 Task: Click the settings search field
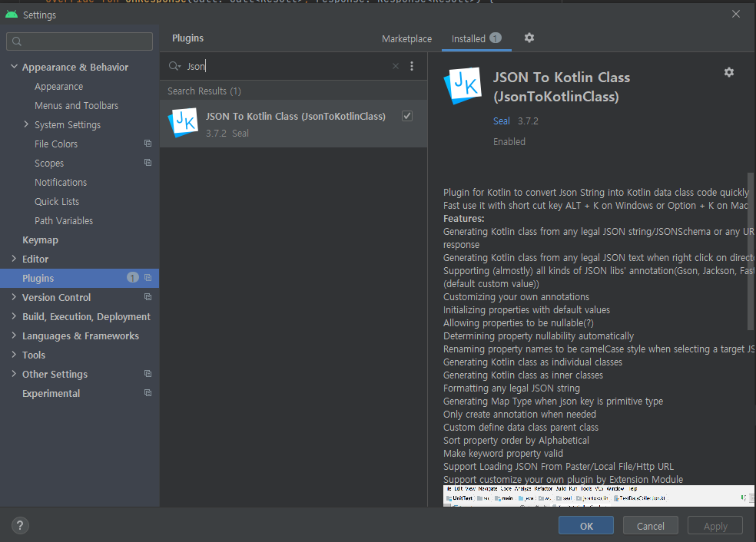click(x=80, y=41)
